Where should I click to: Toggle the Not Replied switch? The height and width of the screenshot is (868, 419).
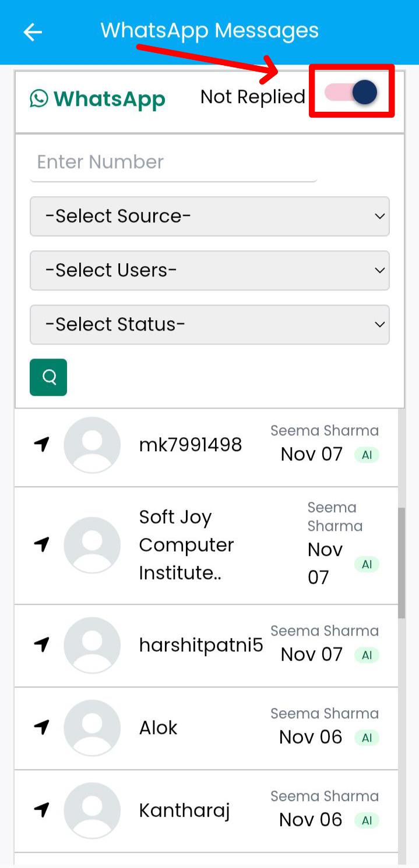[x=351, y=93]
